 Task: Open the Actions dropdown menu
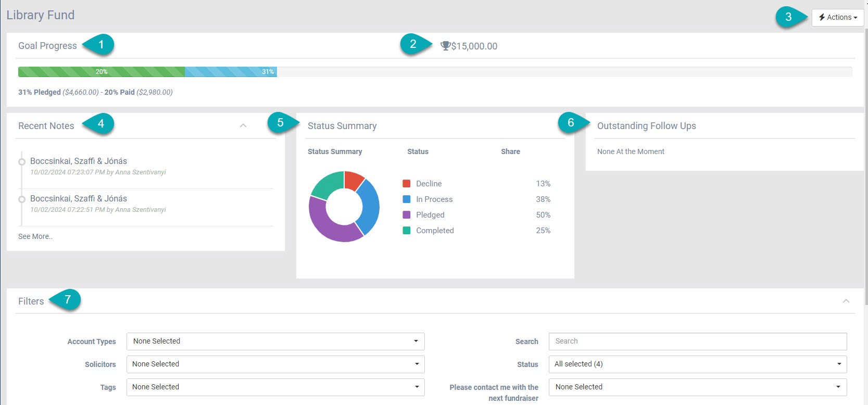coord(838,17)
